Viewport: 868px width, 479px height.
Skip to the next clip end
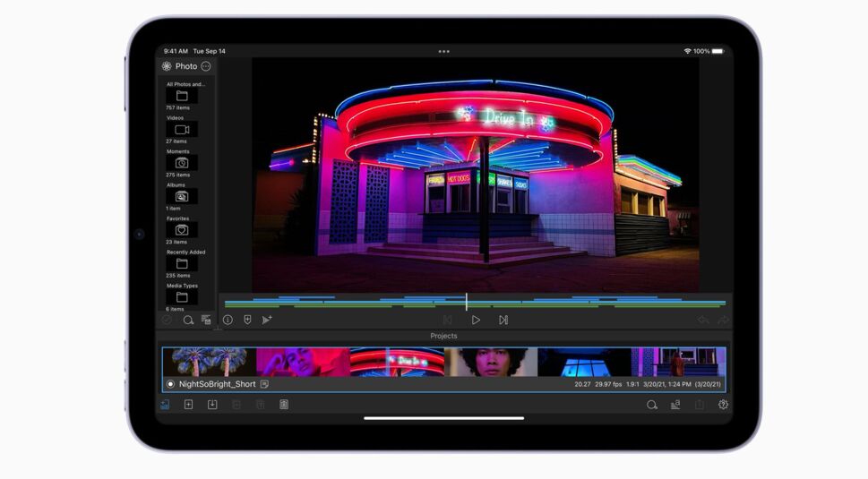pyautogui.click(x=503, y=320)
